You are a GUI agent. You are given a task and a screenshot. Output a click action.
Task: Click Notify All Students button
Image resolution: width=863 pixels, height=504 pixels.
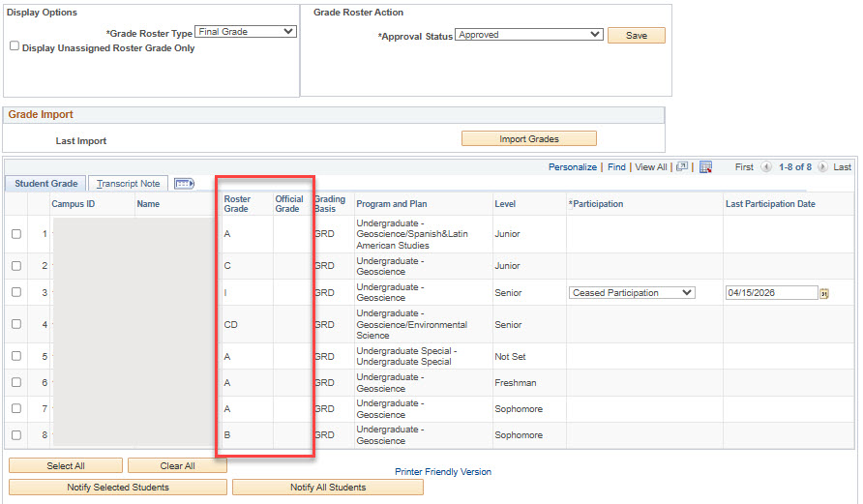328,487
